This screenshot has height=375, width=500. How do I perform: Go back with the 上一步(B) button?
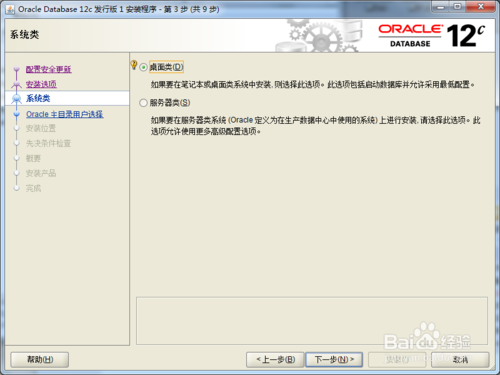click(x=275, y=360)
